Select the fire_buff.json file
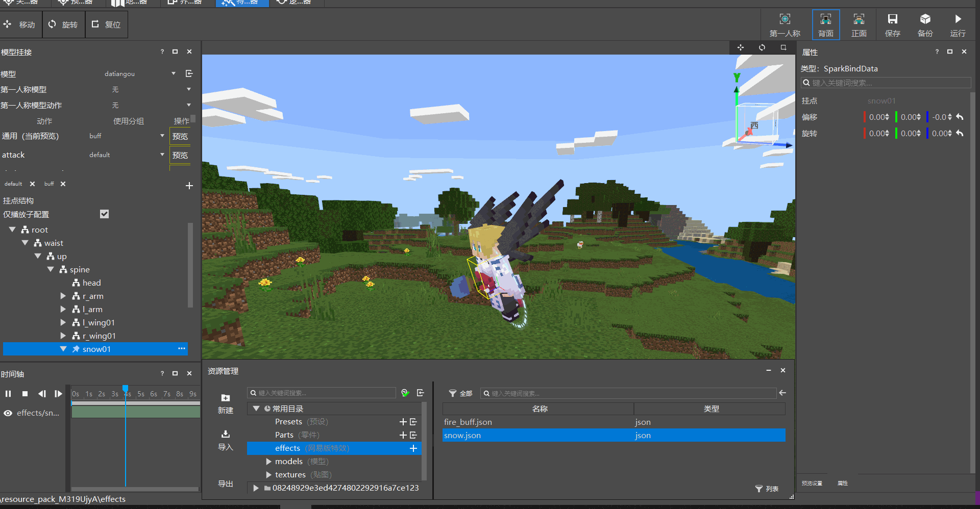980x509 pixels. coord(614,422)
